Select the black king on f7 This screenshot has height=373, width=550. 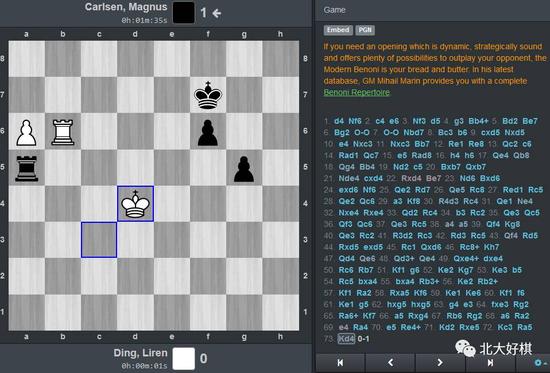click(x=208, y=95)
